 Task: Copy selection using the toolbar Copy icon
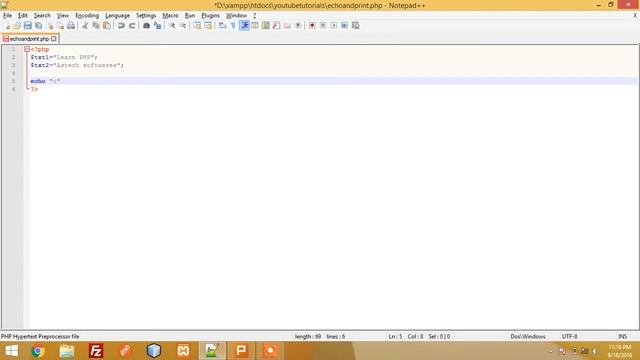96,25
